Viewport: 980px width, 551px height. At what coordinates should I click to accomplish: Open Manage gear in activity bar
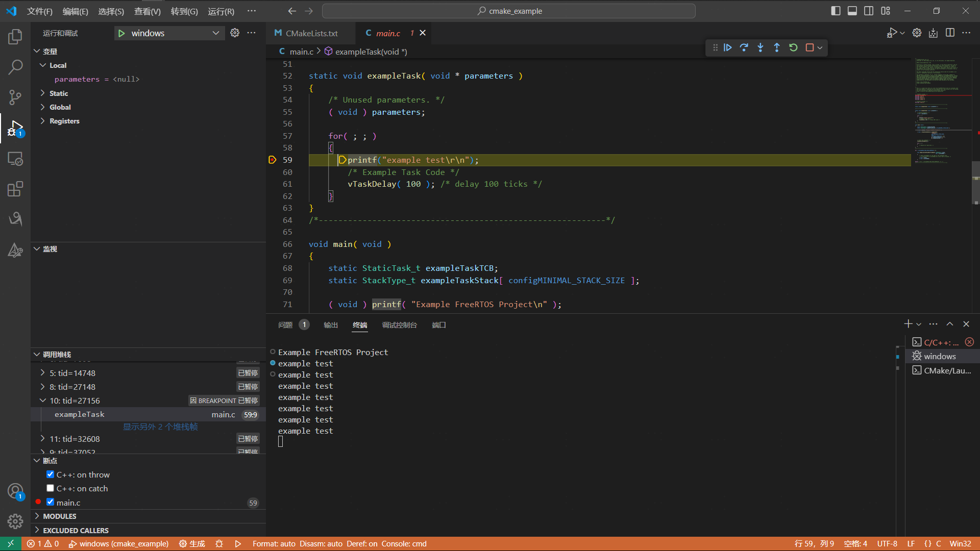click(15, 521)
